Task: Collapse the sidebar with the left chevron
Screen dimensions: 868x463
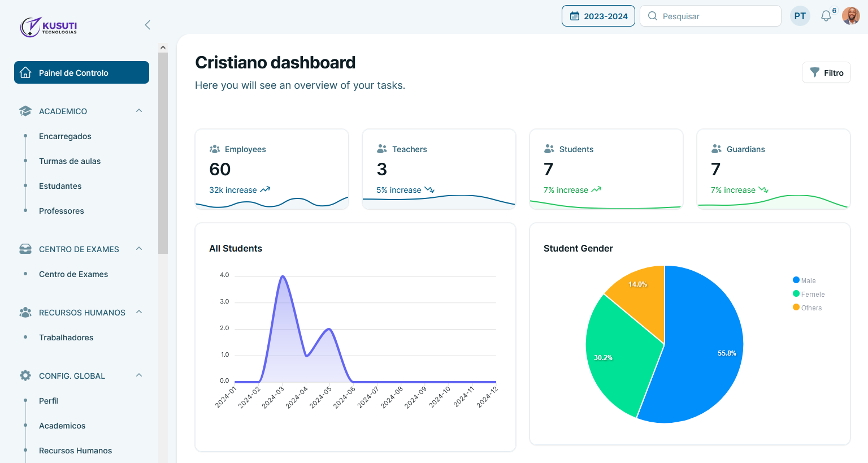Action: (147, 25)
